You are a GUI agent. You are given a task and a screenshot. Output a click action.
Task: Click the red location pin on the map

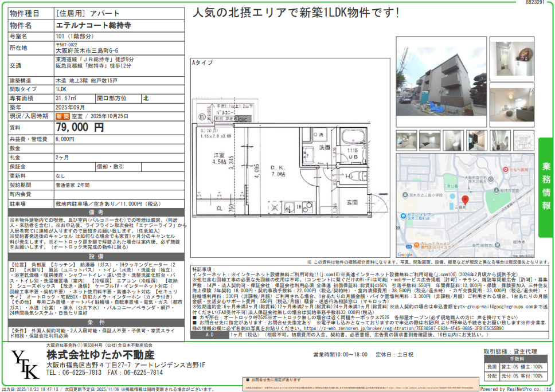point(465,201)
